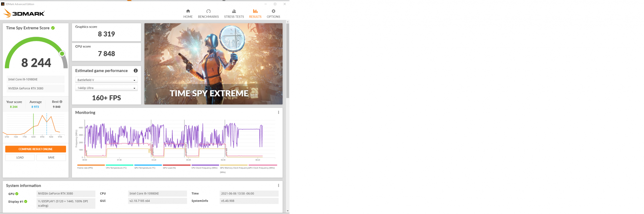Click the Time Spy Extreme thumbnail image
Screen dimensions: 644x214
pyautogui.click(x=213, y=64)
